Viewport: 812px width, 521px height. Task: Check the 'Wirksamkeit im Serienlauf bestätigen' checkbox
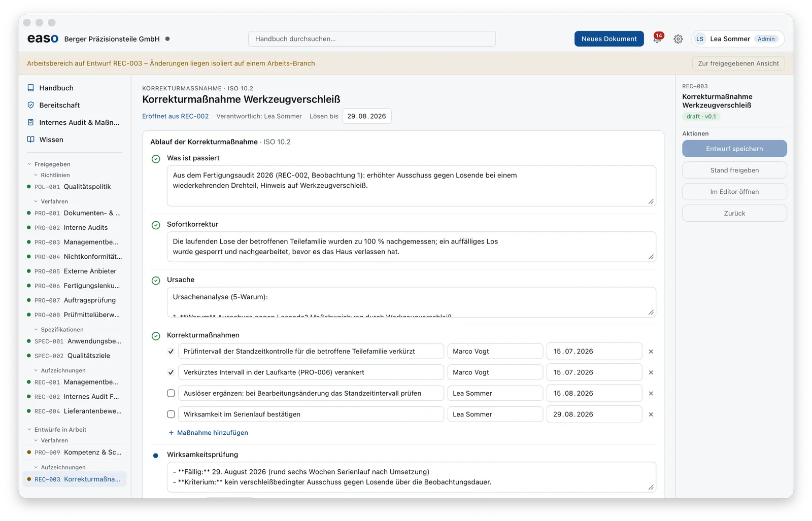[x=171, y=414]
